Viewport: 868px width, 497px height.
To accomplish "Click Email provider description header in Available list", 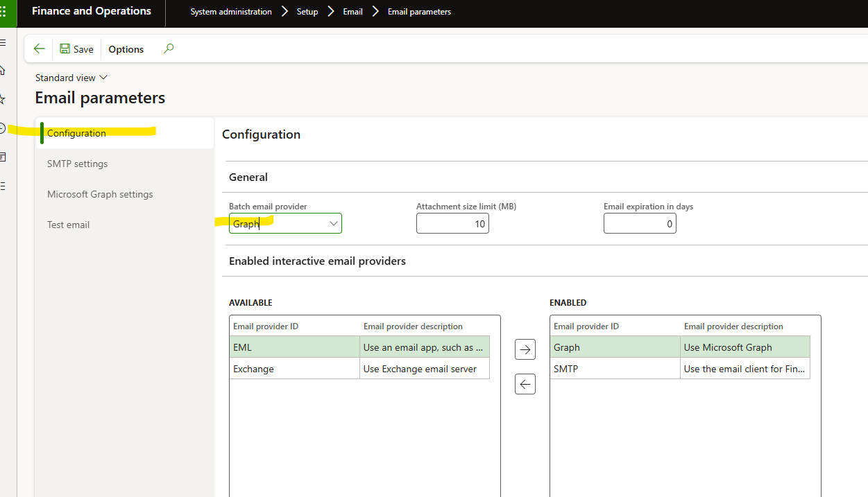I will (413, 326).
